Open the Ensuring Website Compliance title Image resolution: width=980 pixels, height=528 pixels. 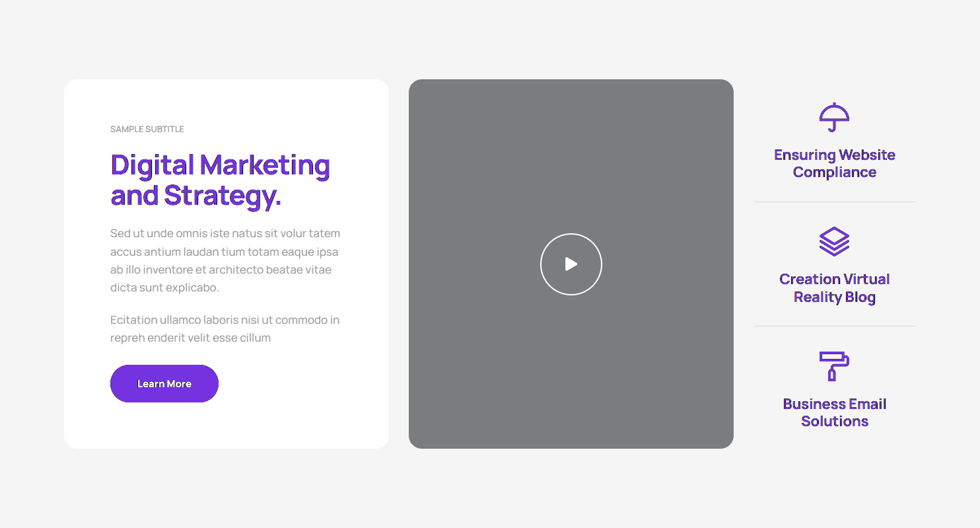coord(834,163)
